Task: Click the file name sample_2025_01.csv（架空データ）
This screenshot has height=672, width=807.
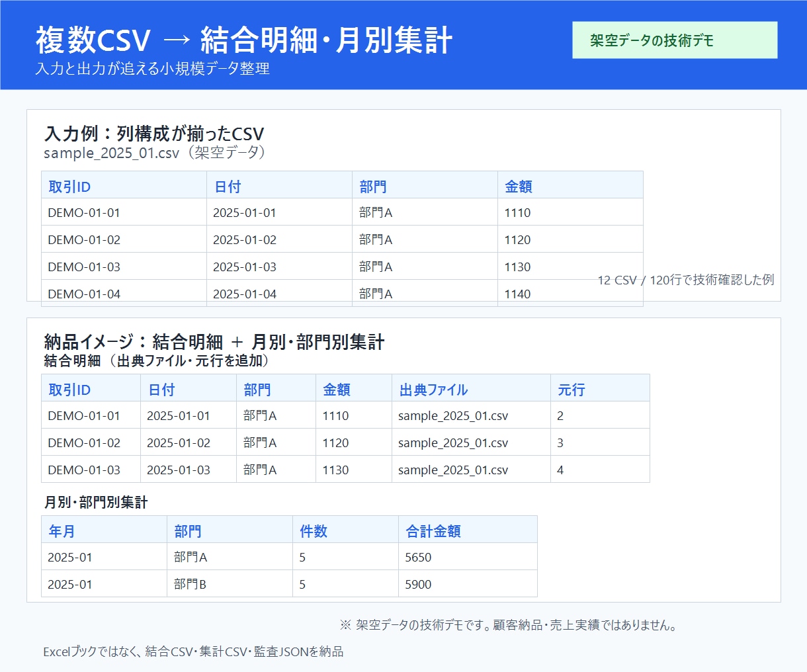Action: tap(156, 153)
